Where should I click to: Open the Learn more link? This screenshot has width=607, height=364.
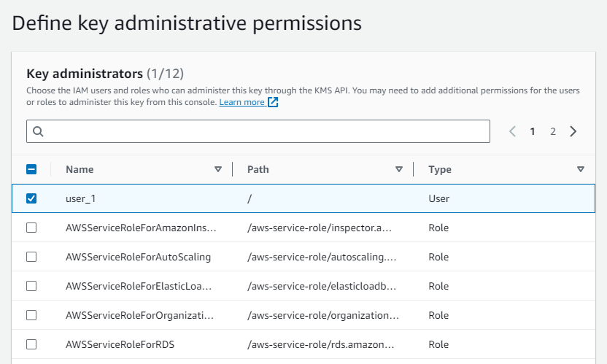[241, 103]
